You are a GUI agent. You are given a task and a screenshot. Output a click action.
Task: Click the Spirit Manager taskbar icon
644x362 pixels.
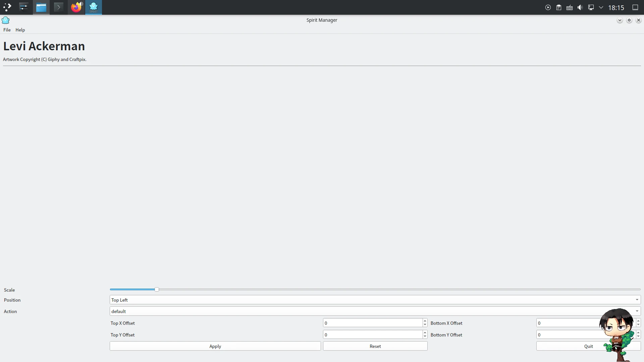click(94, 7)
